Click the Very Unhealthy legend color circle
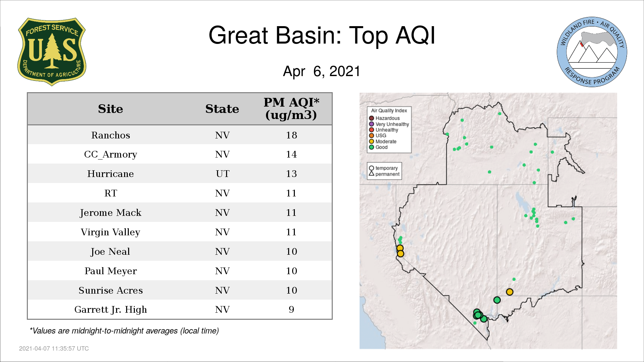This screenshot has height=362, width=644. pos(371,124)
